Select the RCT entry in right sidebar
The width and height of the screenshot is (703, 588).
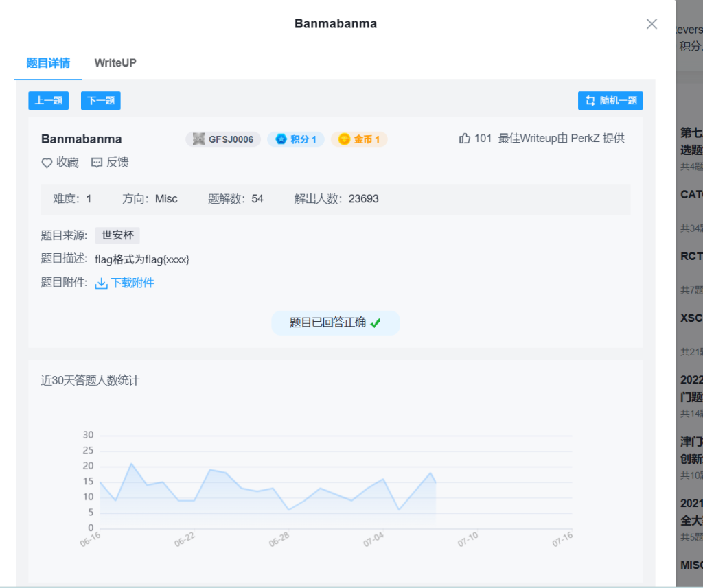(691, 257)
